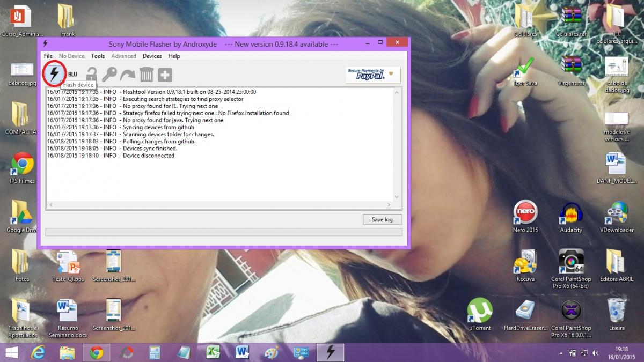
Task: Switch to Google Chrome on the taskbar
Action: (97, 352)
